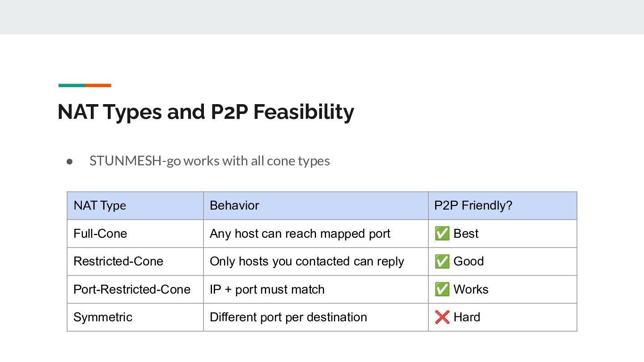Screen dimensions: 644x362
Task: Click the green checkmark beside "Good"
Action: pos(442,261)
